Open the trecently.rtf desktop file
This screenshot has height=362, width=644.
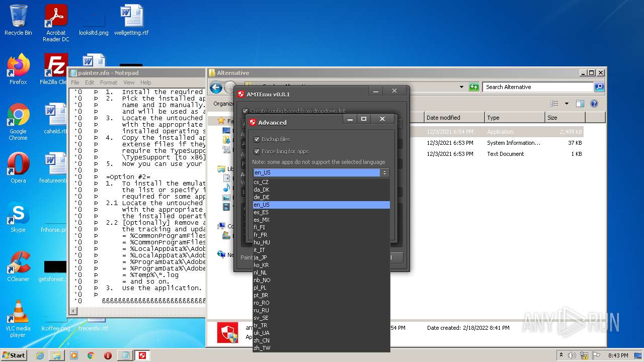click(x=94, y=325)
